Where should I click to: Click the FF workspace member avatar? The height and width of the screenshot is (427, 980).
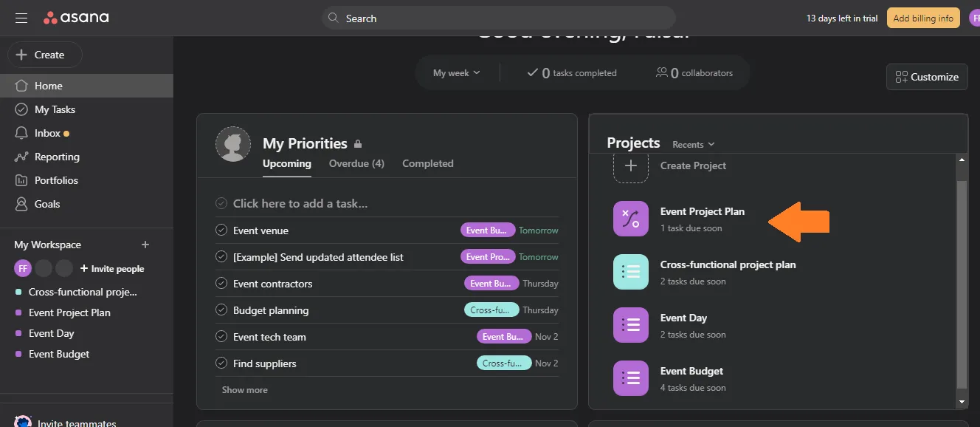pos(23,268)
